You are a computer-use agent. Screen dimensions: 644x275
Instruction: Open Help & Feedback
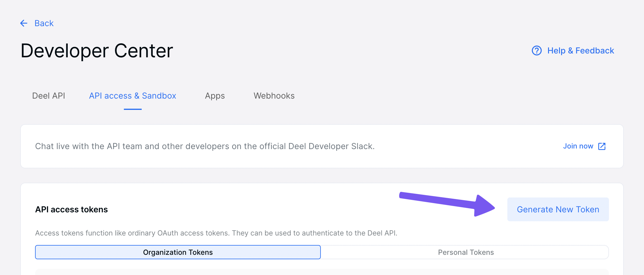tap(580, 50)
